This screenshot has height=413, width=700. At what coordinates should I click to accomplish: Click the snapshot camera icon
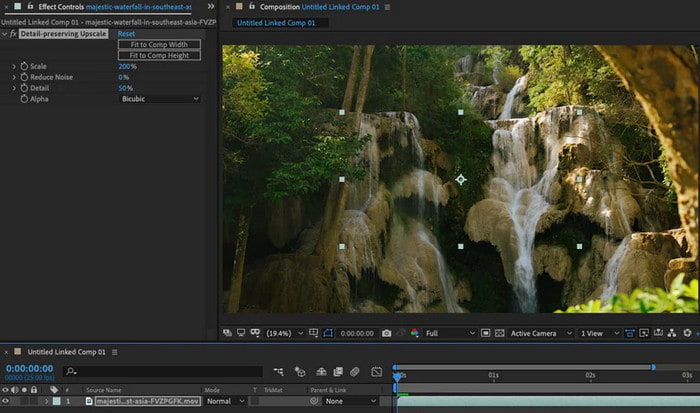(387, 333)
